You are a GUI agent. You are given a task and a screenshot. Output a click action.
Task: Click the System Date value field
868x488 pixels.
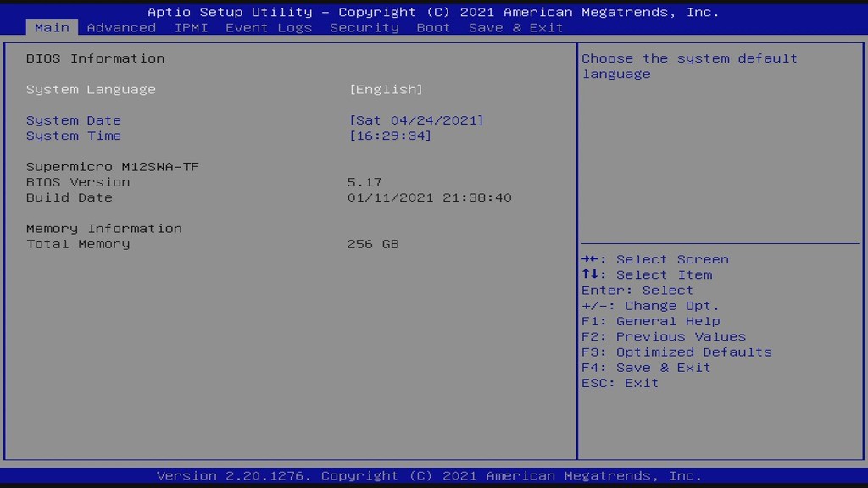pos(416,120)
